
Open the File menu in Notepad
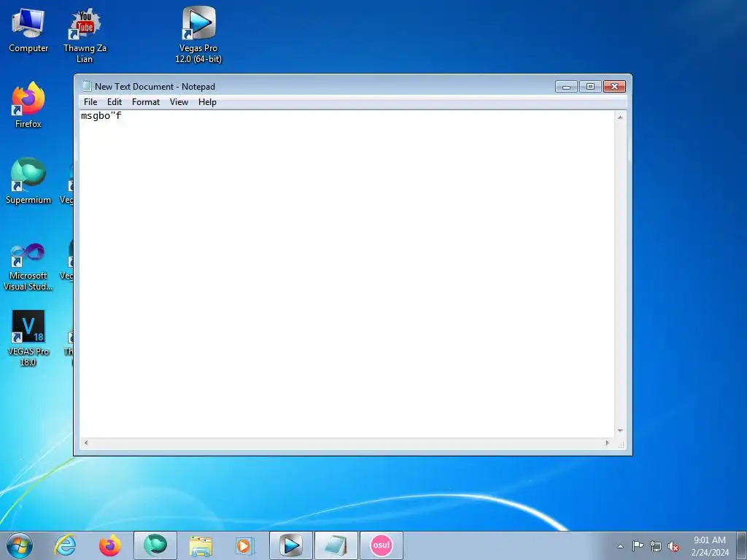[x=90, y=102]
